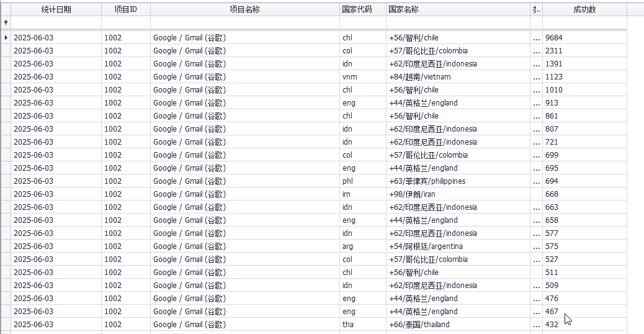Select the success count cell 721

[584, 142]
